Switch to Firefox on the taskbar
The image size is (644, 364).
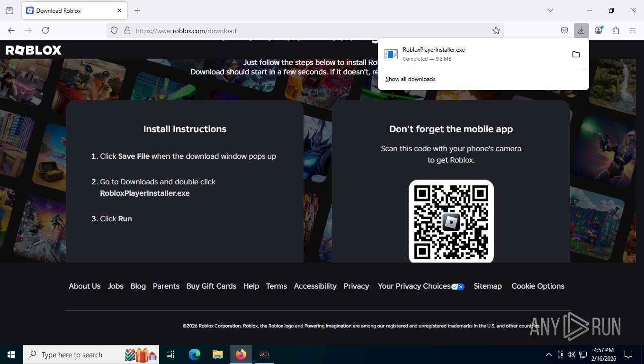point(241,355)
